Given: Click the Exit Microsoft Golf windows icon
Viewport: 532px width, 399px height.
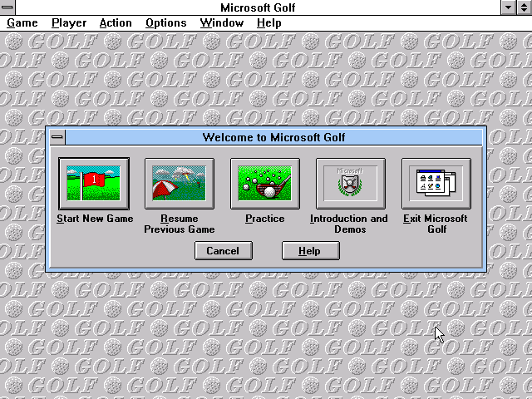Looking at the screenshot, I should click(436, 183).
